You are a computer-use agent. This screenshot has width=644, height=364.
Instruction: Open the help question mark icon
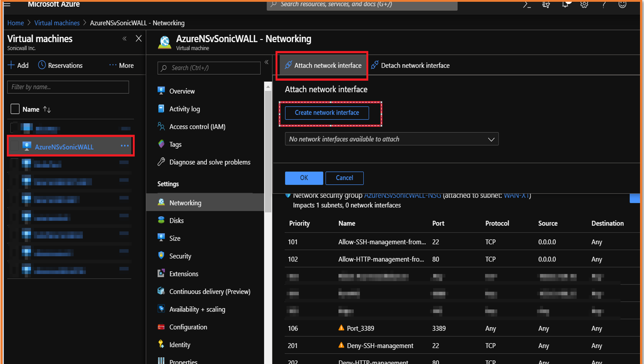[604, 4]
